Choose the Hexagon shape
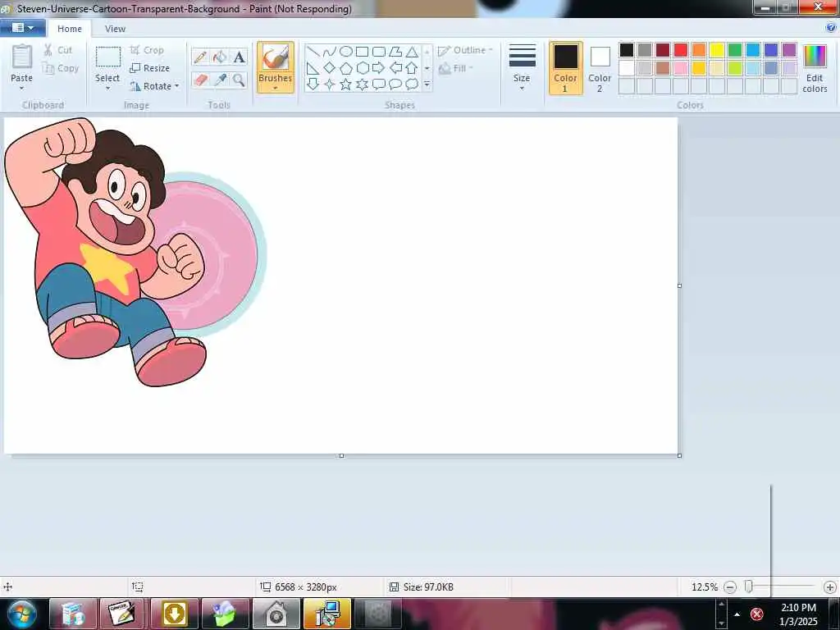840x630 pixels. pyautogui.click(x=362, y=68)
